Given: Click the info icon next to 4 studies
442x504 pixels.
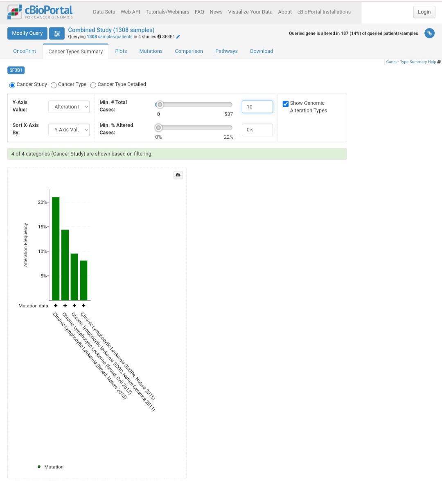Looking at the screenshot, I should (x=159, y=36).
